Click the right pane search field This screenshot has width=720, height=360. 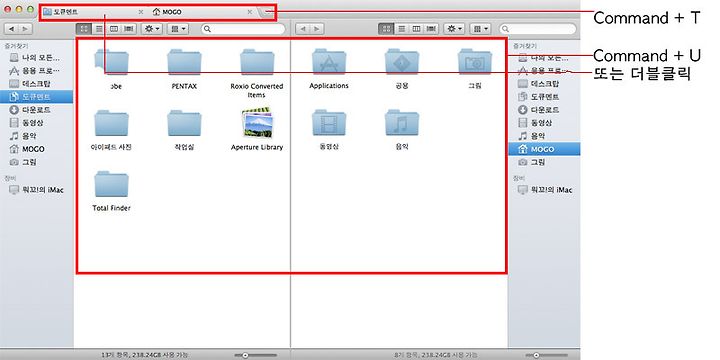538,29
